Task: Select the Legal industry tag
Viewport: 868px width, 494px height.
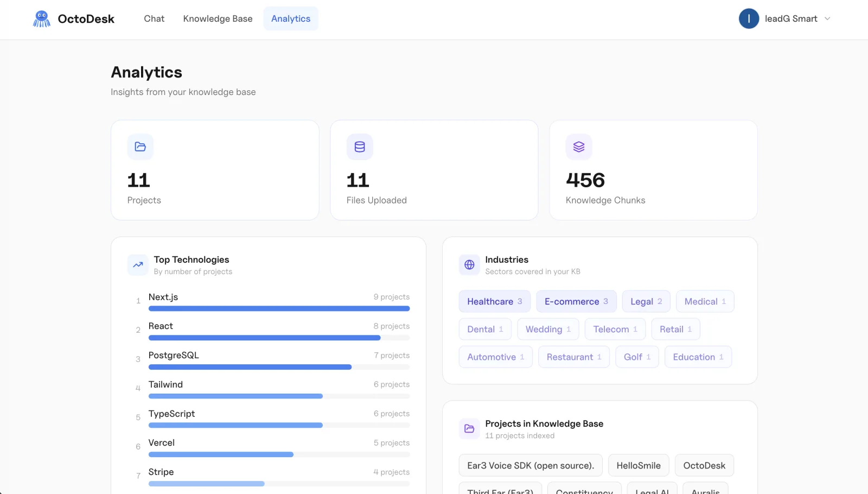Action: [x=646, y=301]
